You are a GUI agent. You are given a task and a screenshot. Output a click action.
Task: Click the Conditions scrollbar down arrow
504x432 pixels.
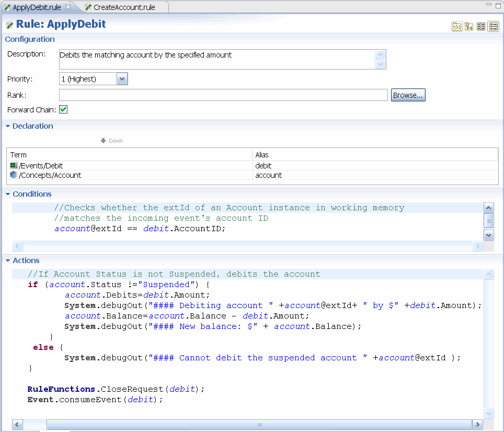tap(489, 235)
